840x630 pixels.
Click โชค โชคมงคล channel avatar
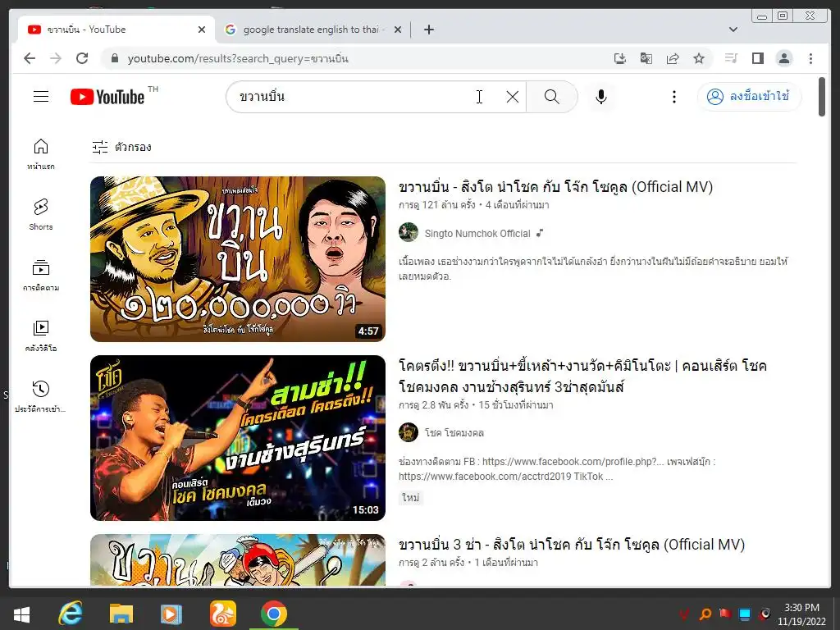409,432
